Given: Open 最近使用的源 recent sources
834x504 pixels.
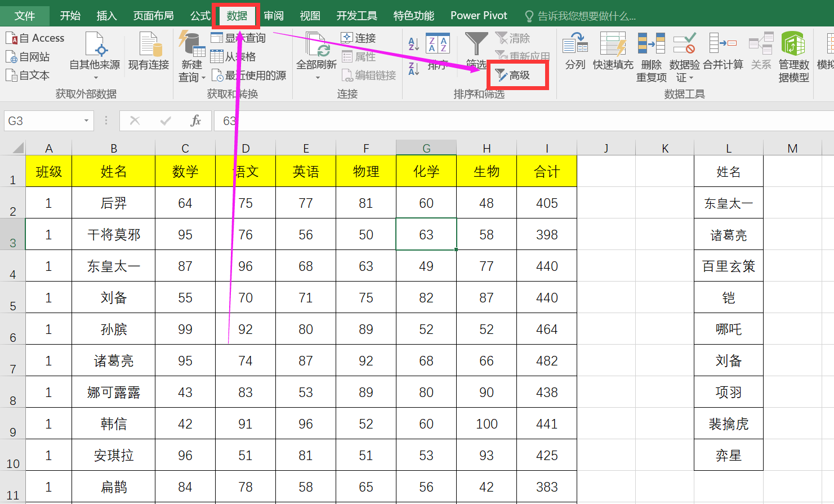Looking at the screenshot, I should 249,75.
